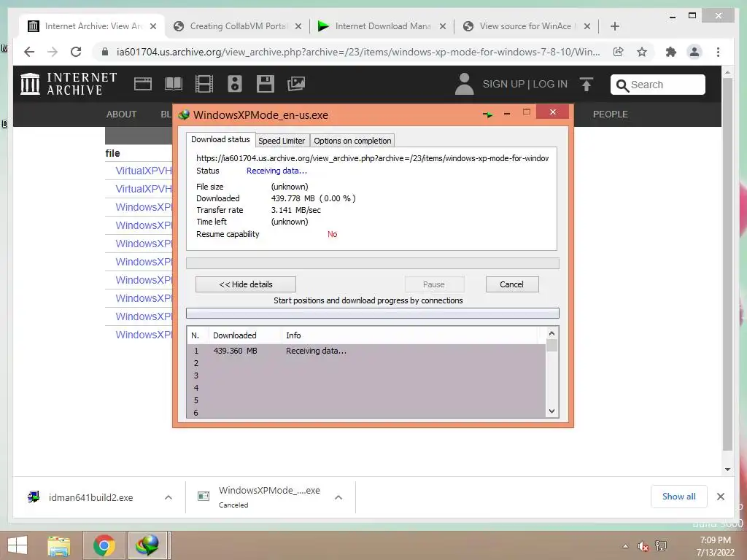Viewport: 747px width, 560px height.
Task: Click ABOUT in Archive navigation bar
Action: point(122,114)
